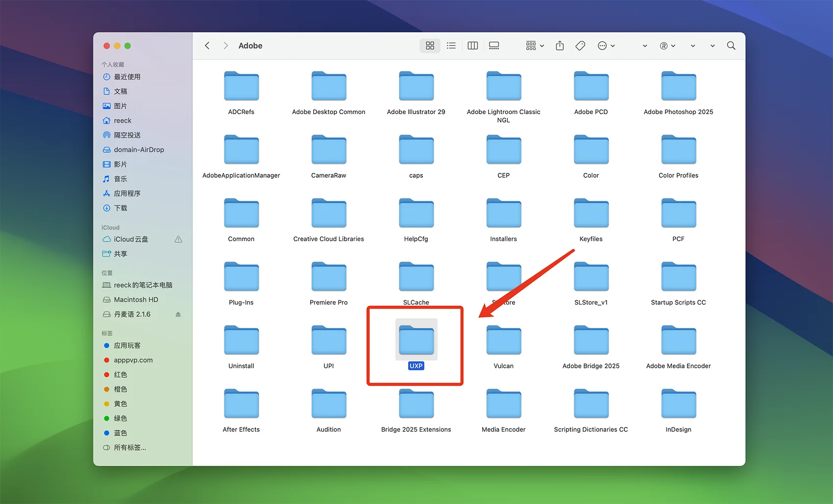Switch to list view
The image size is (833, 504).
click(x=451, y=46)
